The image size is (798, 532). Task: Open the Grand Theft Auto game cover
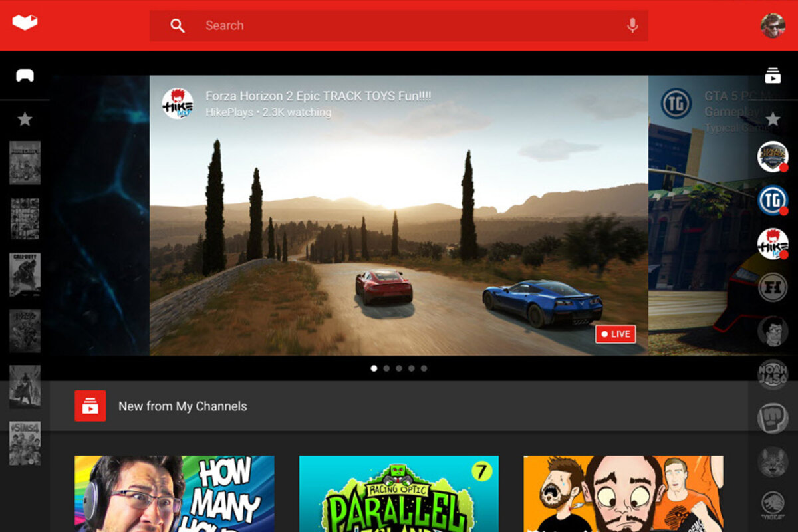click(x=25, y=218)
